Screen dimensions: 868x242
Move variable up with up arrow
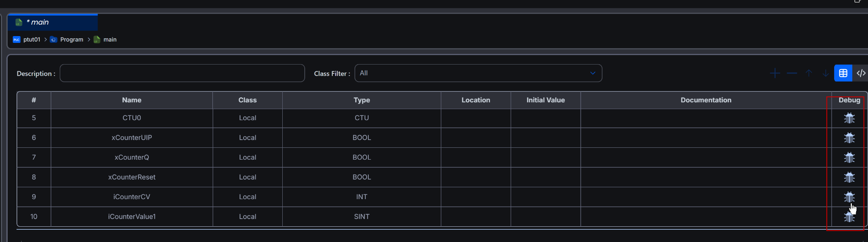pos(809,73)
